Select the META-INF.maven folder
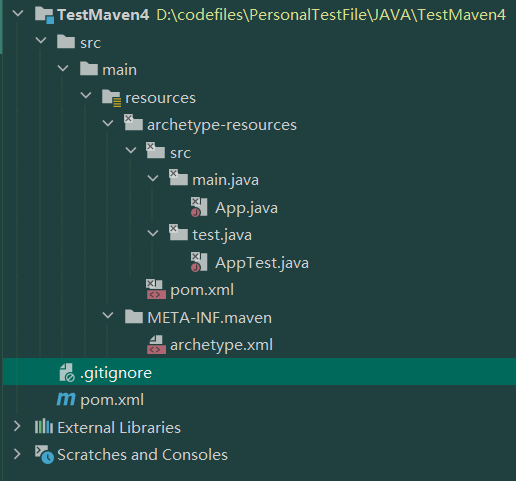516x481 pixels. (x=209, y=317)
